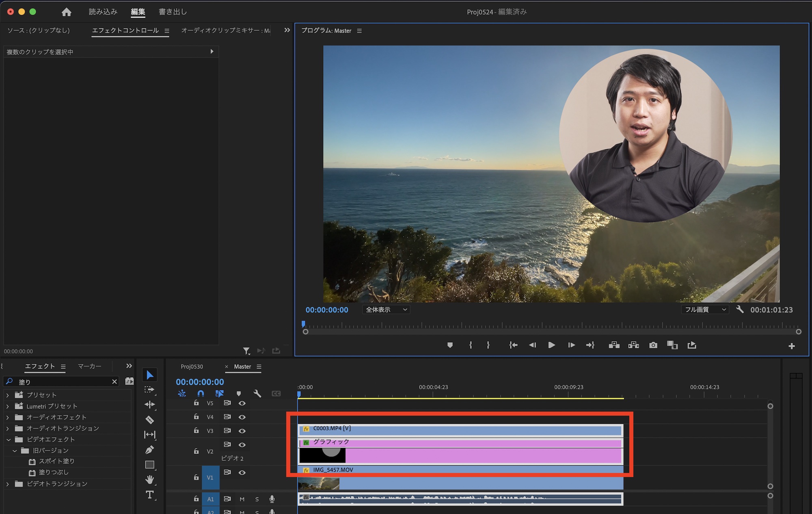This screenshot has width=812, height=514.
Task: Open timeline display settings wrench
Action: pyautogui.click(x=257, y=393)
